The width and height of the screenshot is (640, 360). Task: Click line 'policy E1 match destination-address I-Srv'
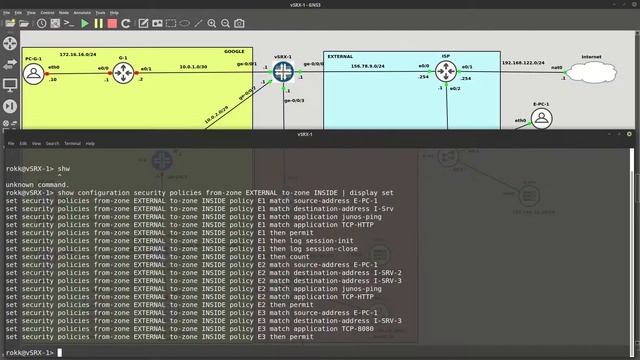coord(200,209)
